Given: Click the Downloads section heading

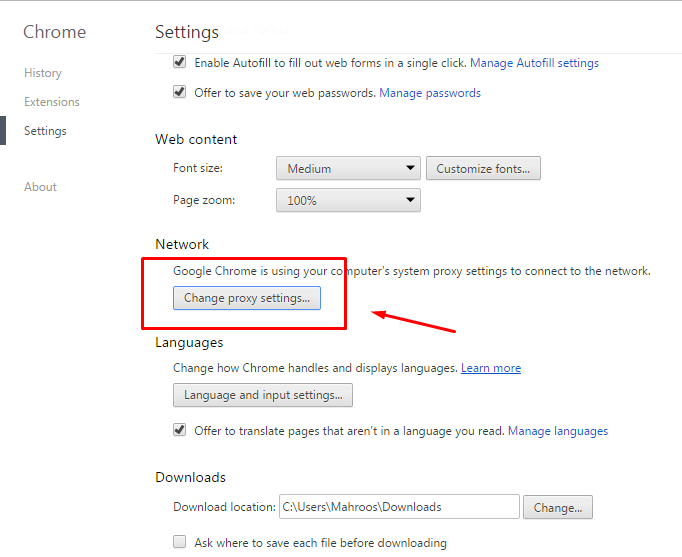Looking at the screenshot, I should point(191,477).
